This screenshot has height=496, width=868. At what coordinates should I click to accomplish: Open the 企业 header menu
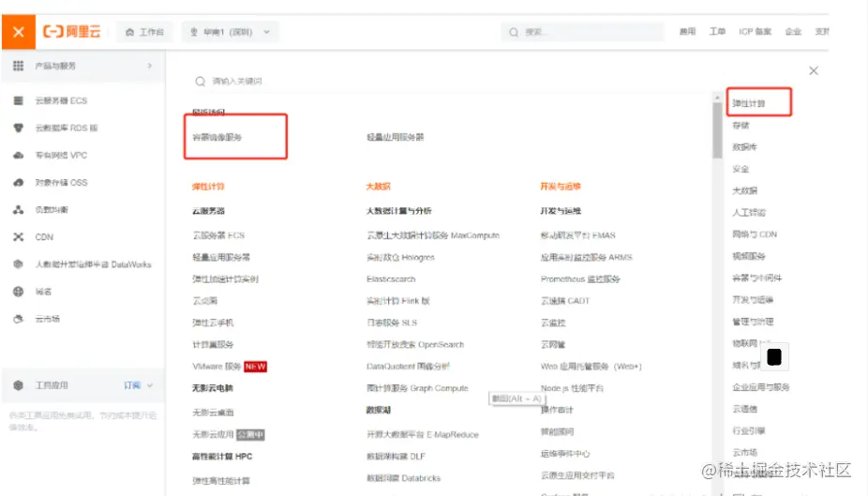click(x=793, y=32)
